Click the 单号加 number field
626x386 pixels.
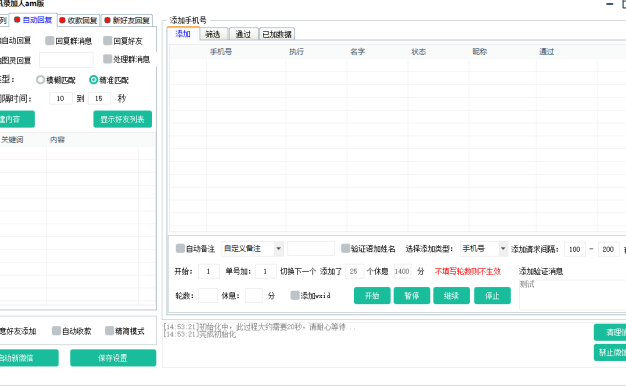(x=265, y=271)
